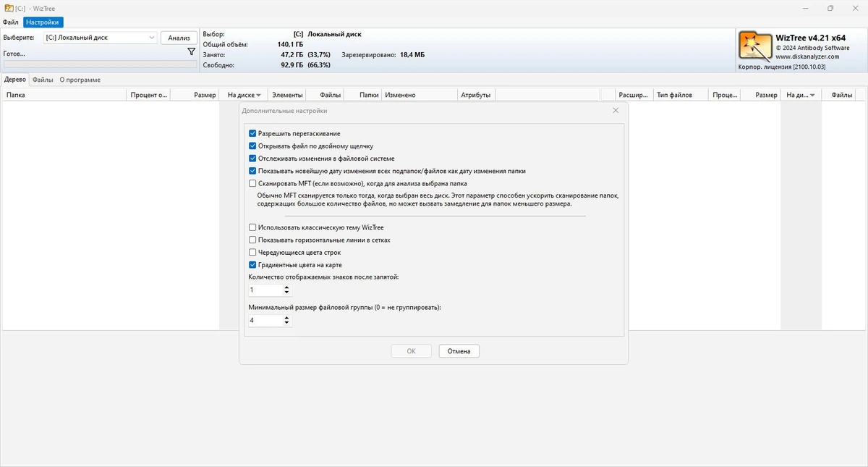The width and height of the screenshot is (868, 467).
Task: Enable Сканировать MFT checkbox
Action: [x=252, y=184]
